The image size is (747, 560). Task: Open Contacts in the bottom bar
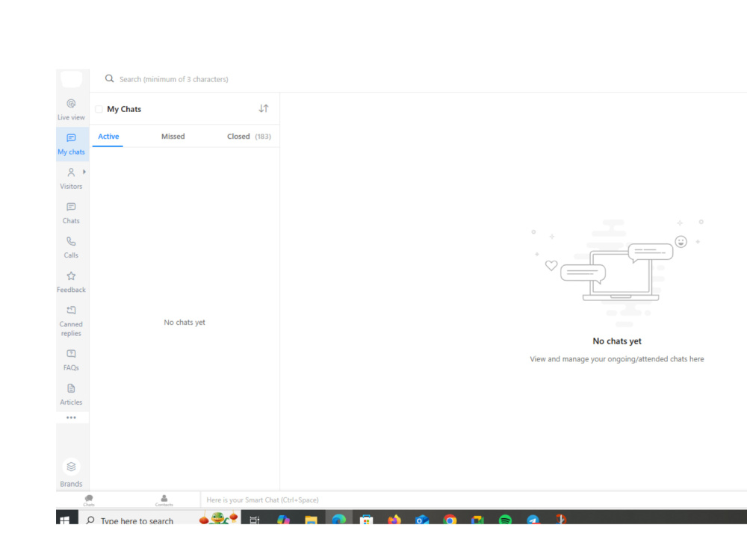(164, 500)
